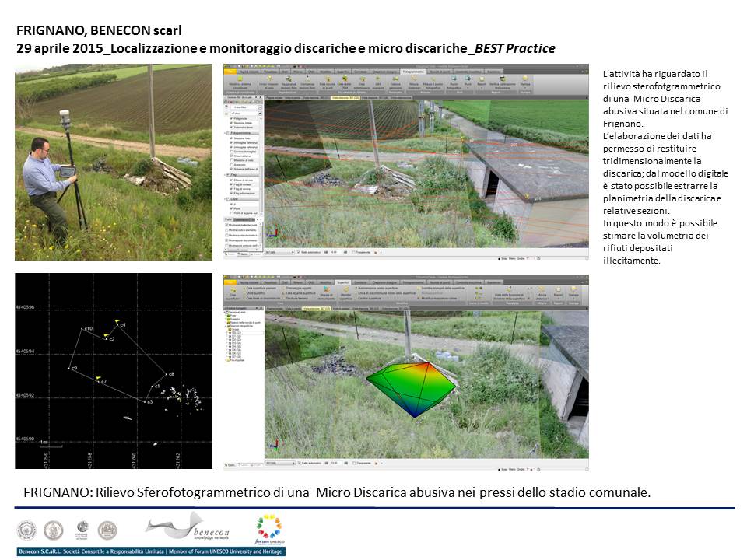Click Crea superficie icon in Superfici ribbon

(x=233, y=292)
